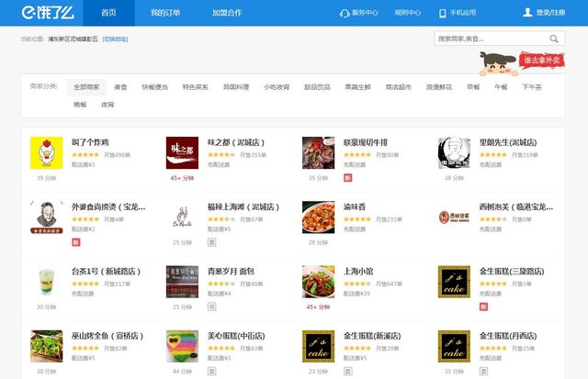Click 登录/注册 to sign in
The image size is (588, 379).
pos(550,13)
